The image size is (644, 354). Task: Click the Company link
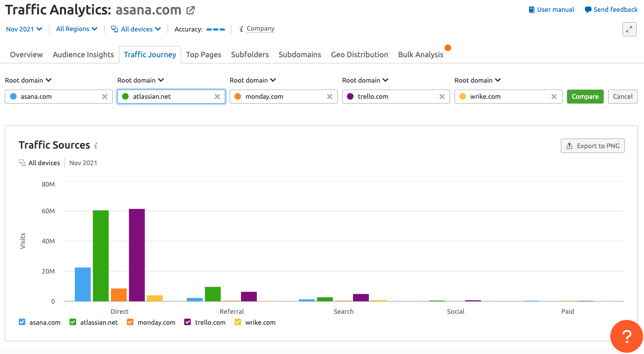pos(261,28)
